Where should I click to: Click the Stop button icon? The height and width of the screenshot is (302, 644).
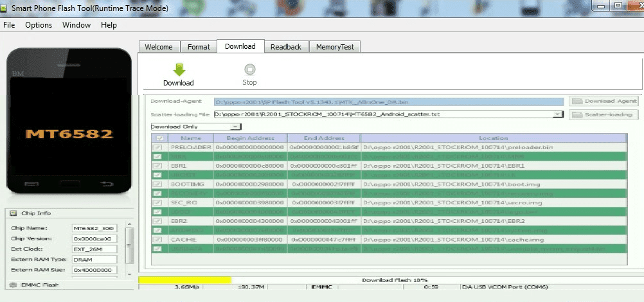click(x=249, y=69)
